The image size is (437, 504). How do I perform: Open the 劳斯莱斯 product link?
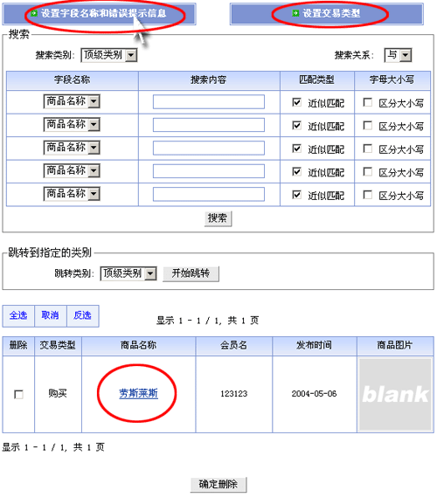coord(138,393)
